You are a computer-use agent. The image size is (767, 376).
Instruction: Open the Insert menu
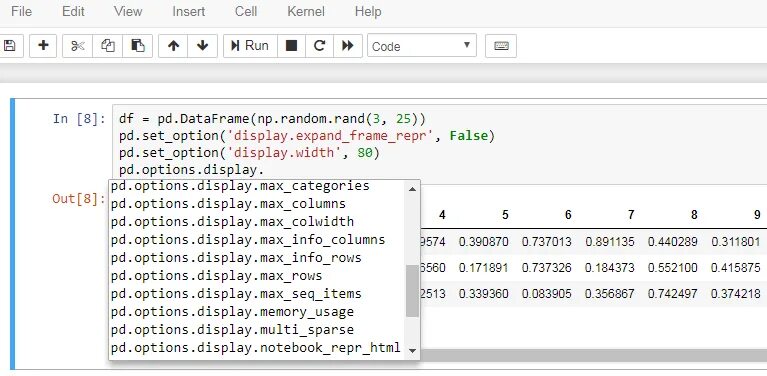point(188,11)
